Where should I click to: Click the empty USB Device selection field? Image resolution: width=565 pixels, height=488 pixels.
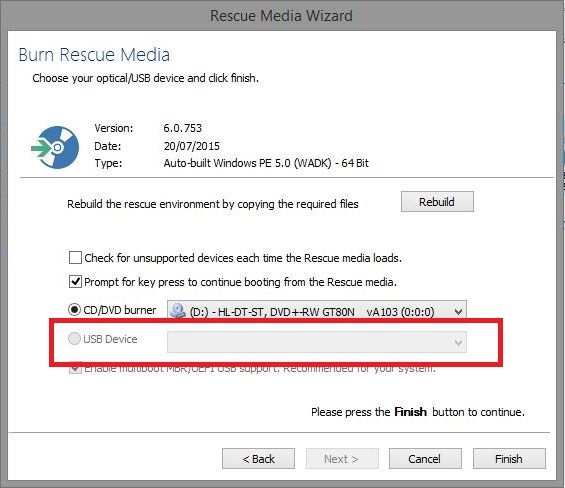click(x=317, y=342)
